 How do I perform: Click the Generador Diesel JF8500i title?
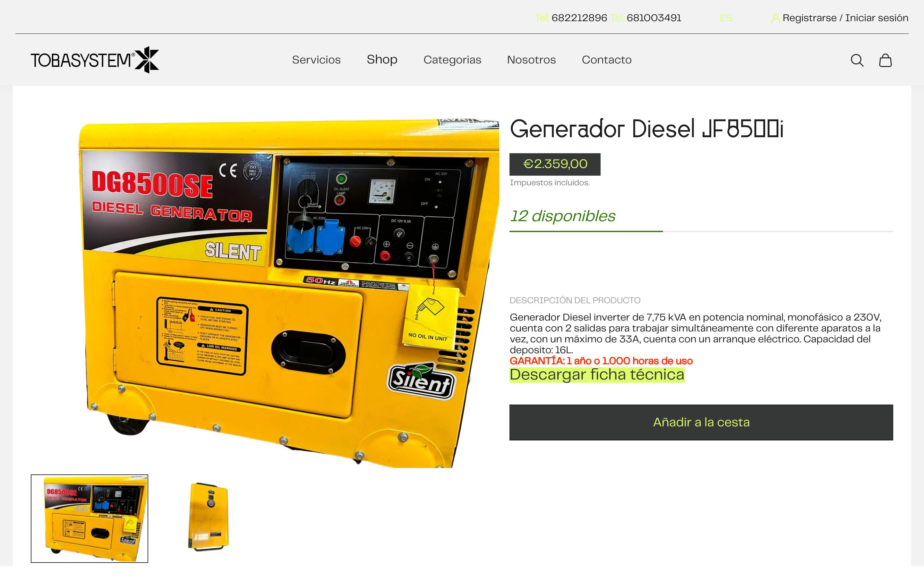point(646,129)
